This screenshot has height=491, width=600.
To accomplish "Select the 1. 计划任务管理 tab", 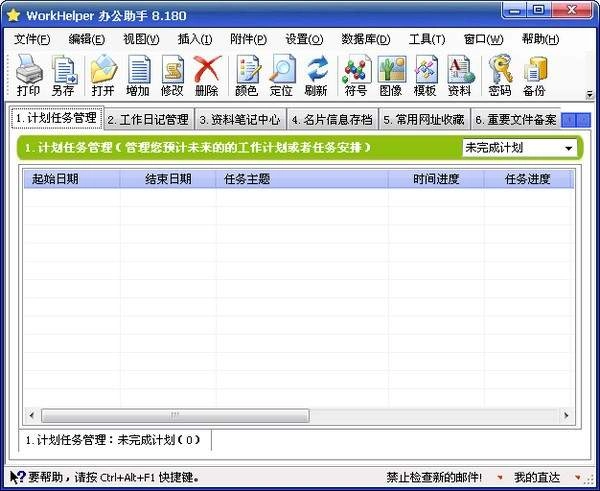I will [56, 118].
